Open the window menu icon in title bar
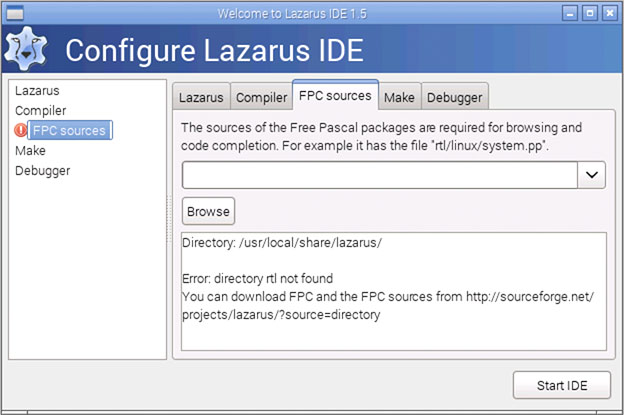Screen dimensions: 624x415 tap(15, 13)
